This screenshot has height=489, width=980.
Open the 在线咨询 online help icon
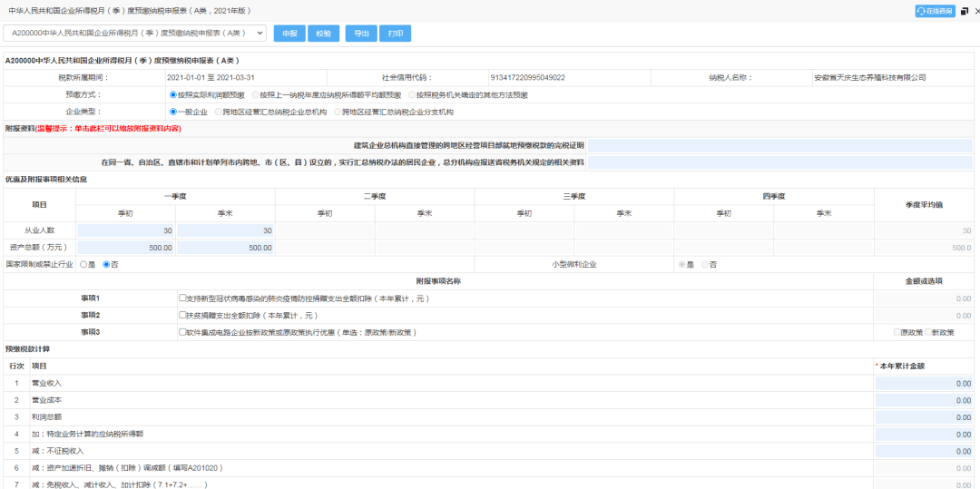(935, 11)
